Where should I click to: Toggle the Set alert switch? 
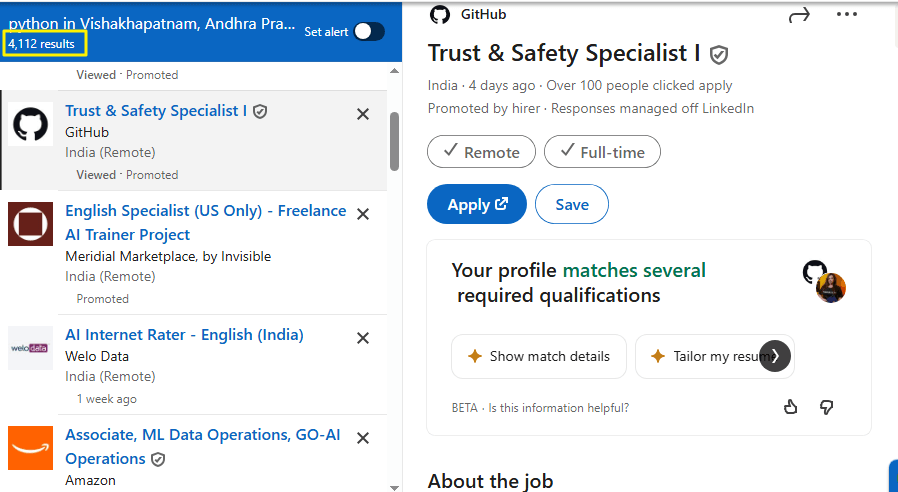[369, 32]
